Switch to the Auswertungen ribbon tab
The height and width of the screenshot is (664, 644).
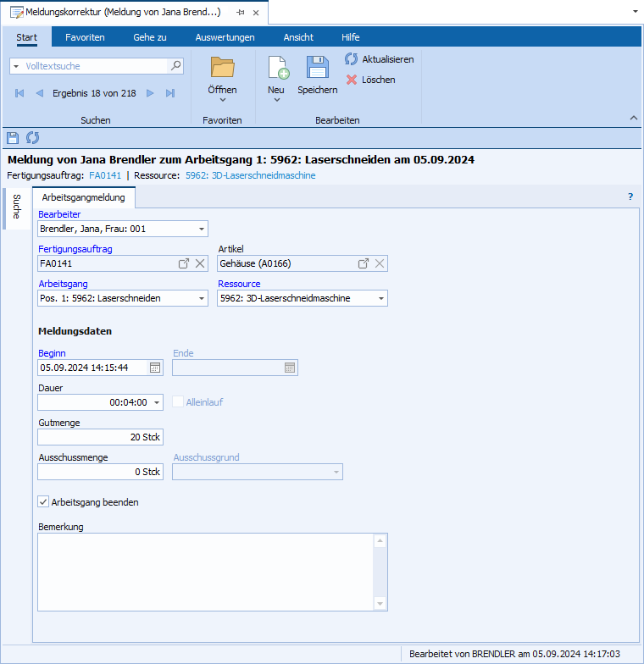click(x=225, y=37)
